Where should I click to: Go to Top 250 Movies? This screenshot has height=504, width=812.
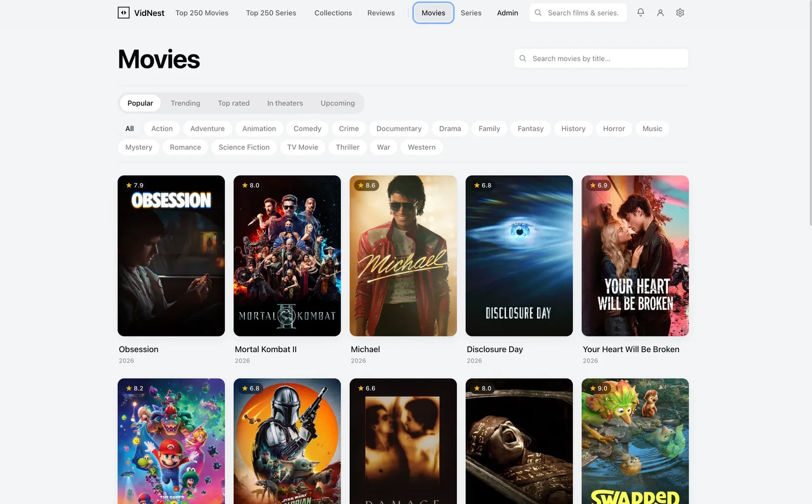click(202, 13)
